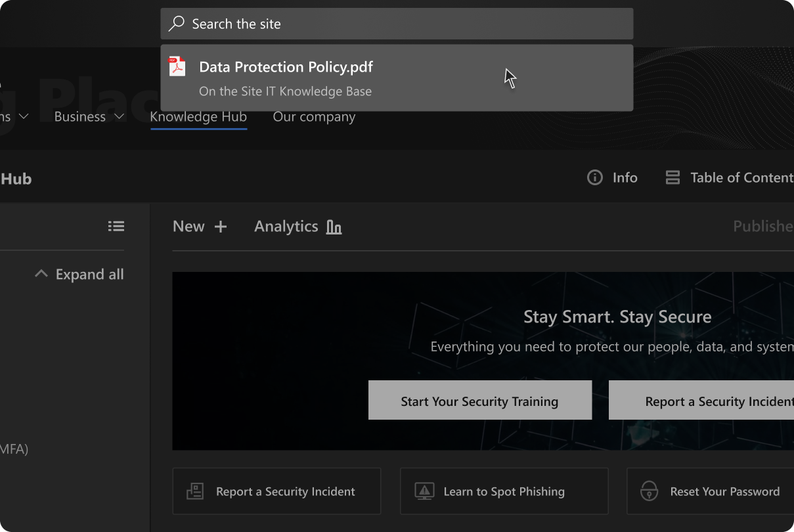794x532 pixels.
Task: Click the PDF file icon in search results
Action: (177, 67)
